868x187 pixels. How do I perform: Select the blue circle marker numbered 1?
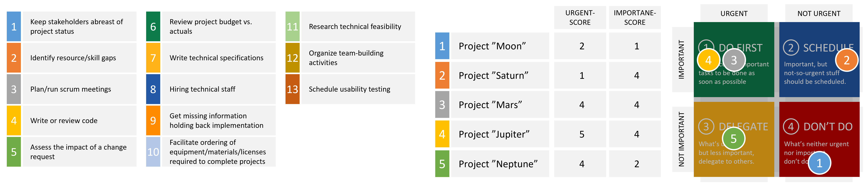[819, 163]
